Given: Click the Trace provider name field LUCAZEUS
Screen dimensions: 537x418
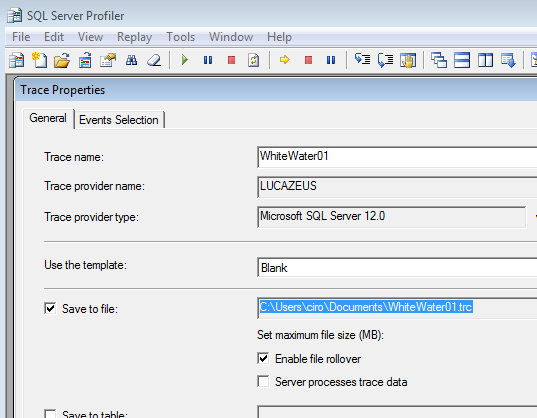Looking at the screenshot, I should point(397,187).
